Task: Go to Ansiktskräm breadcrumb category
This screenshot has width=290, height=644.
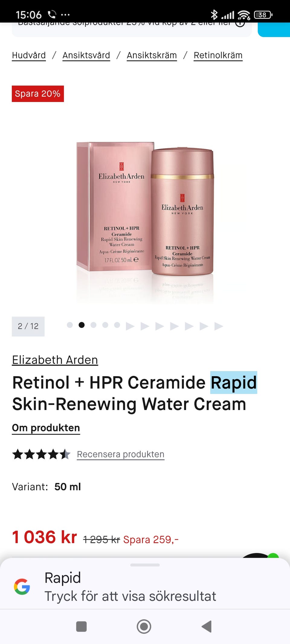Action: (152, 56)
